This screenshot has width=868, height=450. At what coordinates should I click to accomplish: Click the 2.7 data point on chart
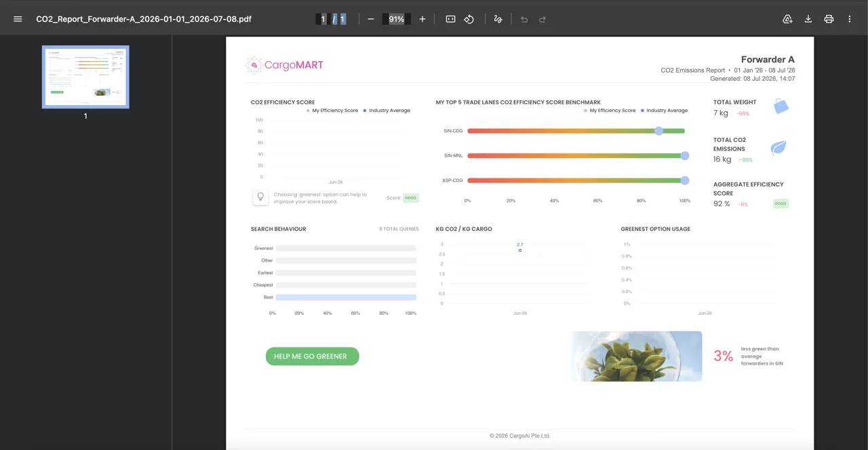[x=520, y=250]
